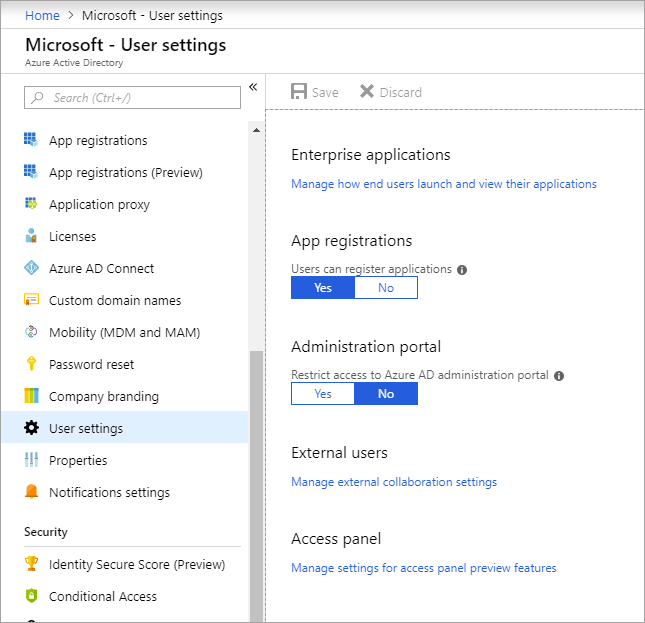Collapse the sidebar with the double chevron
Image resolution: width=645 pixels, height=623 pixels.
click(x=253, y=87)
